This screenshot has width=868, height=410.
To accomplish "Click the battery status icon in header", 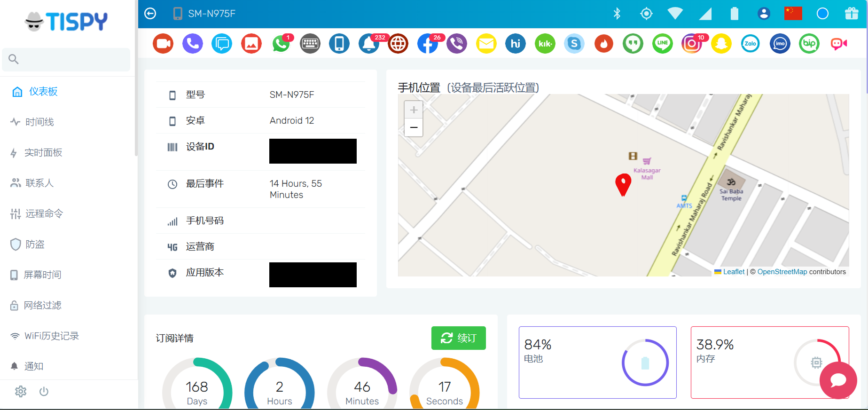I will click(x=735, y=14).
